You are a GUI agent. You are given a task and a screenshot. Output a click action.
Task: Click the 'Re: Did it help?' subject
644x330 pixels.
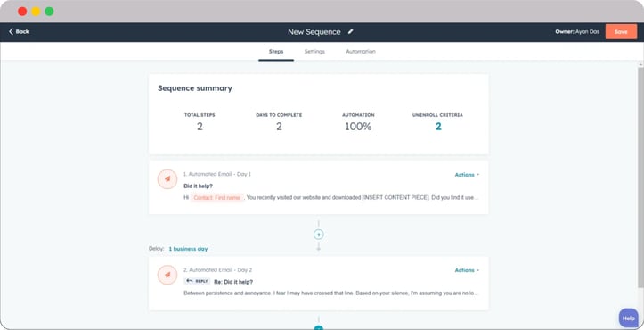click(x=233, y=282)
